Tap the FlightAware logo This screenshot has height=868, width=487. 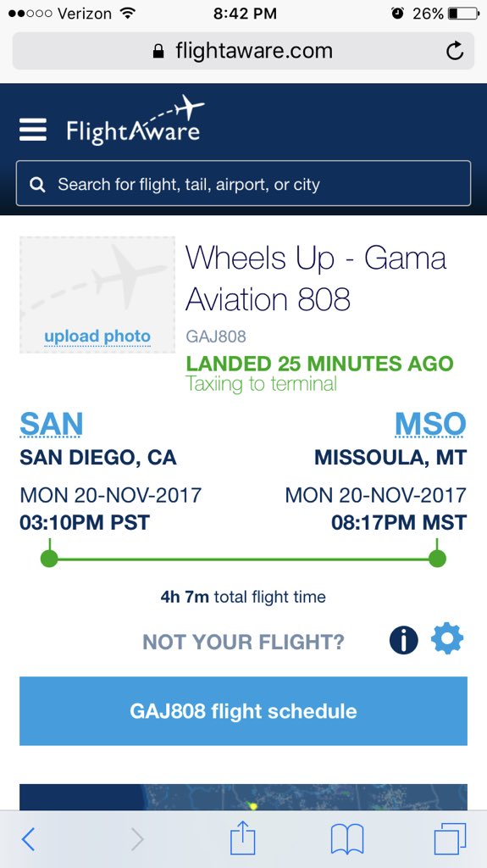pos(136,120)
